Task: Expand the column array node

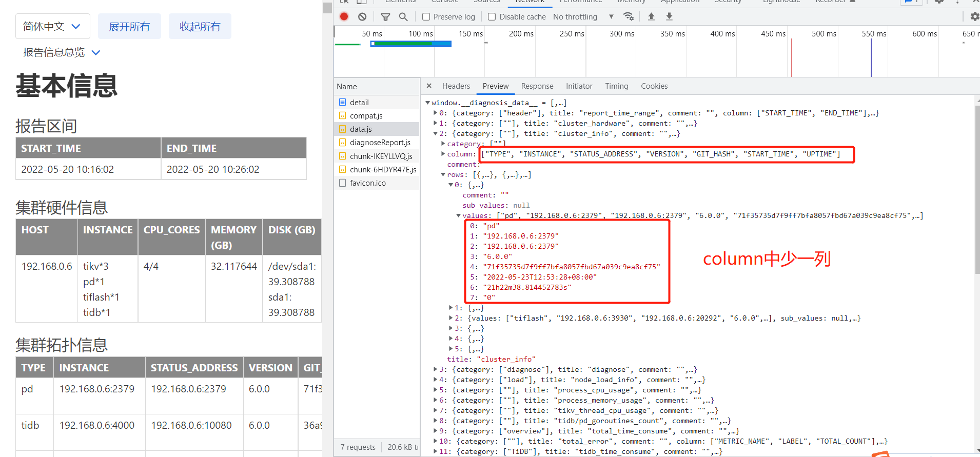Action: pos(443,154)
